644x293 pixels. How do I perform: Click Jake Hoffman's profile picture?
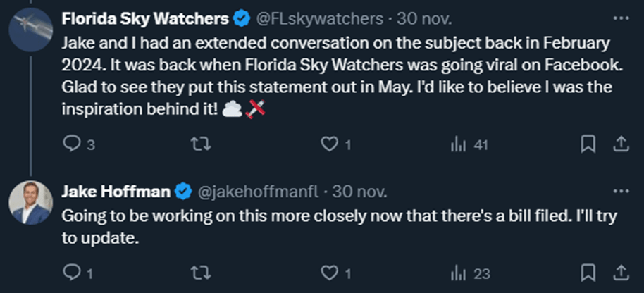pos(30,203)
